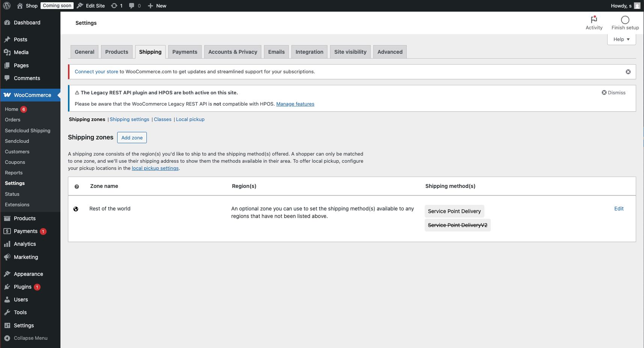Click Edit Site in the admin bar
Image resolution: width=644 pixels, height=348 pixels.
pyautogui.click(x=91, y=6)
